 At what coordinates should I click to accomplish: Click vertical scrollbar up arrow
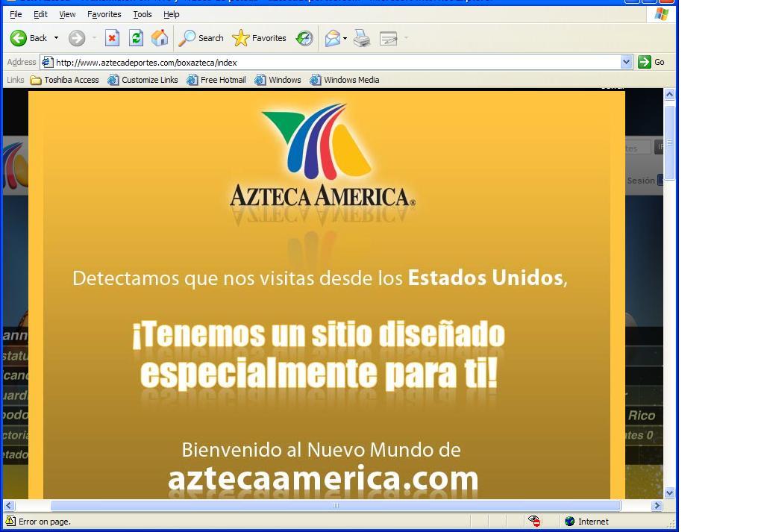(669, 95)
